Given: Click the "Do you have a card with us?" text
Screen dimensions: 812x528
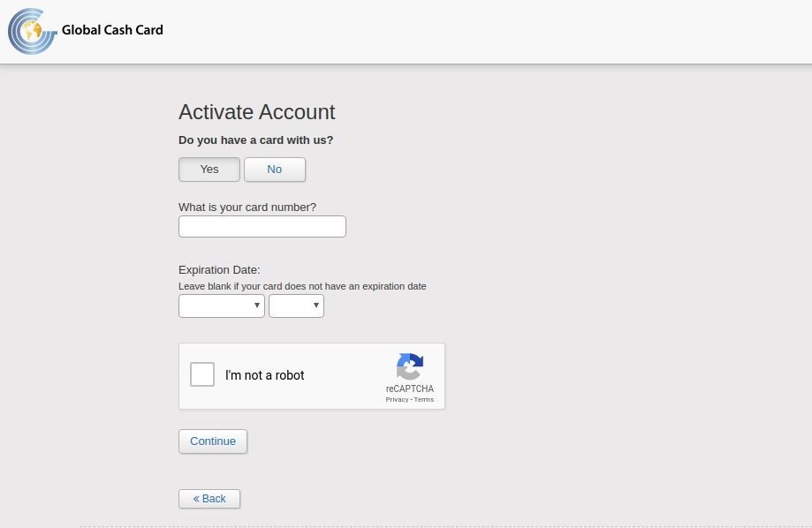Looking at the screenshot, I should [255, 140].
